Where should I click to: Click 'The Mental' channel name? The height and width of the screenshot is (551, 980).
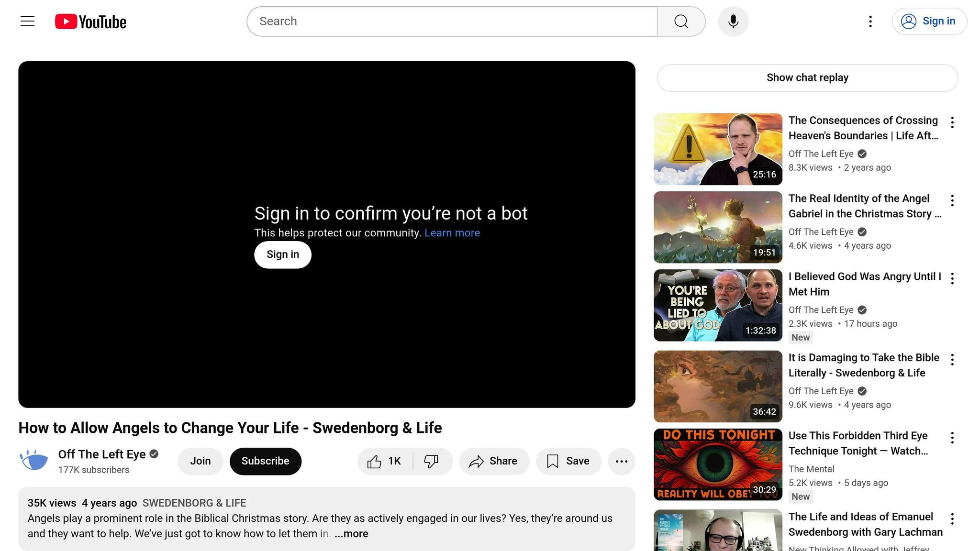tap(811, 469)
